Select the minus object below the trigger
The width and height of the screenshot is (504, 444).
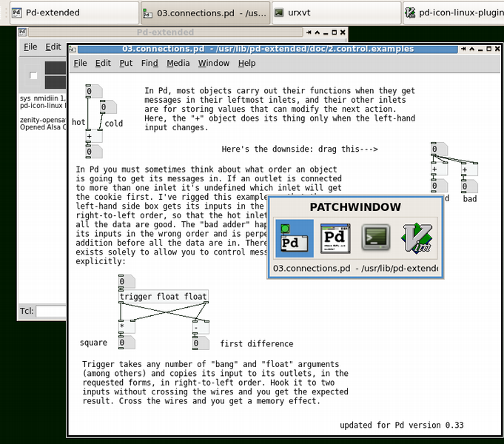coord(201,328)
